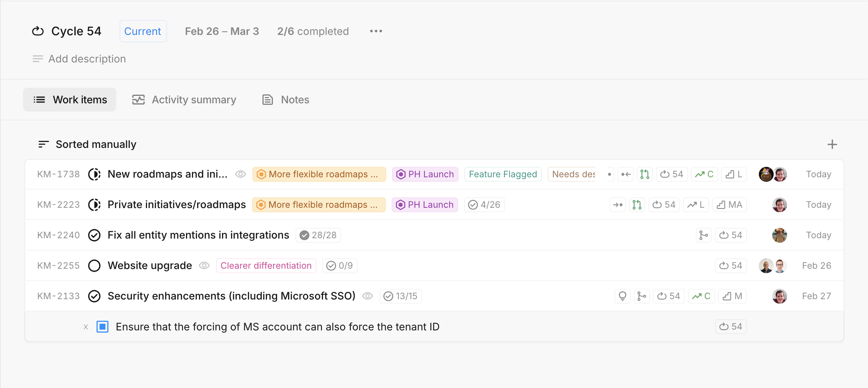
Task: Check the blue box for tenant ID task
Action: (102, 327)
